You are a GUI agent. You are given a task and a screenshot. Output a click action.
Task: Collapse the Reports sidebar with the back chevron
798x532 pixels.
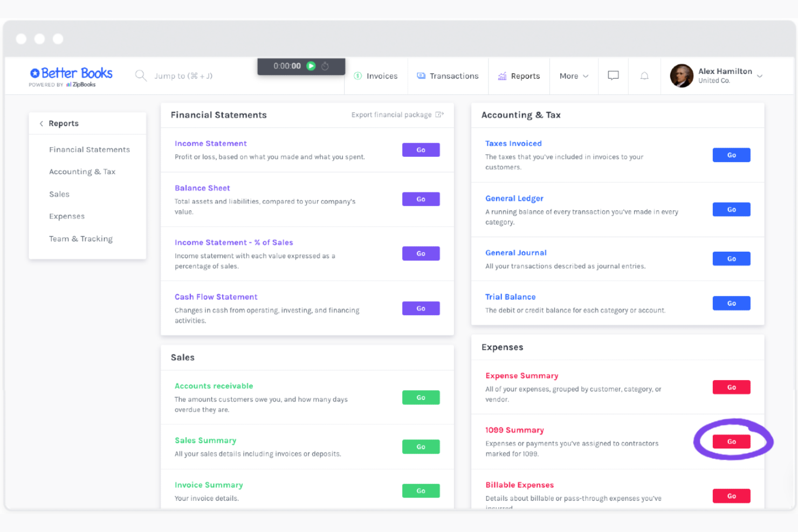pyautogui.click(x=41, y=123)
